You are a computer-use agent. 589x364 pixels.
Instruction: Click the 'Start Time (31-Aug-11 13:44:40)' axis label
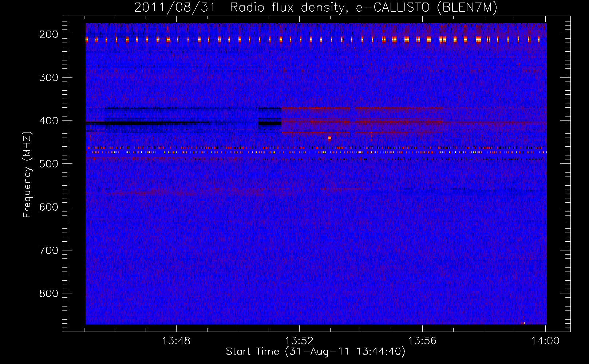[315, 352]
